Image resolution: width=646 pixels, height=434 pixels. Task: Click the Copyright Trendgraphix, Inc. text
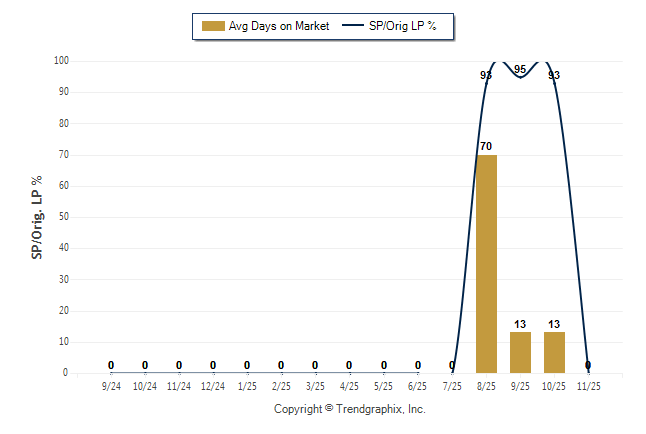point(350,409)
